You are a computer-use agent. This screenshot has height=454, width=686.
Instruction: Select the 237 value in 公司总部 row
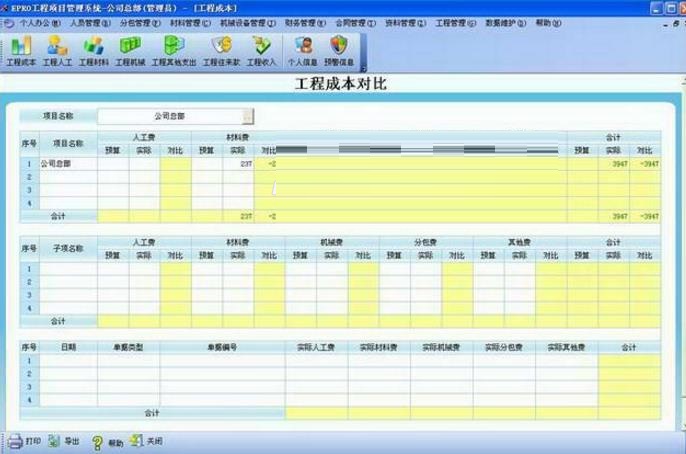click(x=238, y=164)
